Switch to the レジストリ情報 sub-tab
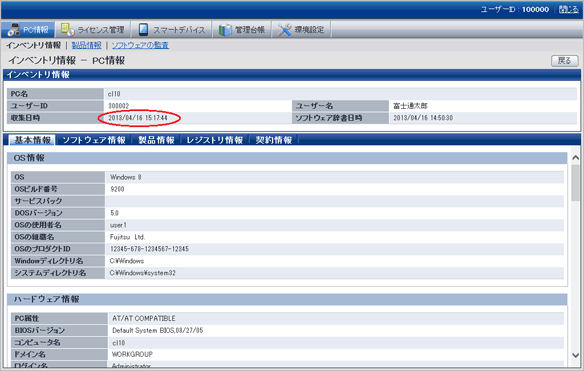 (215, 140)
